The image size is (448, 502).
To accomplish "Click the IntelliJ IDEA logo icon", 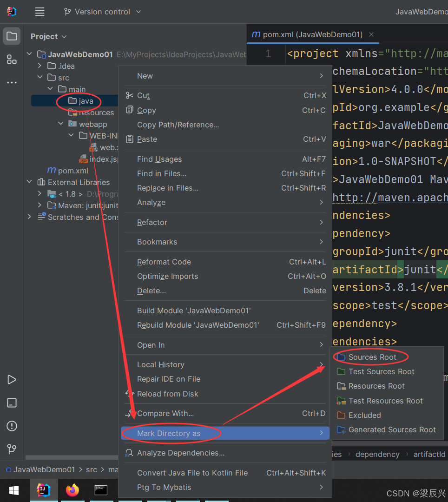I will click(12, 12).
